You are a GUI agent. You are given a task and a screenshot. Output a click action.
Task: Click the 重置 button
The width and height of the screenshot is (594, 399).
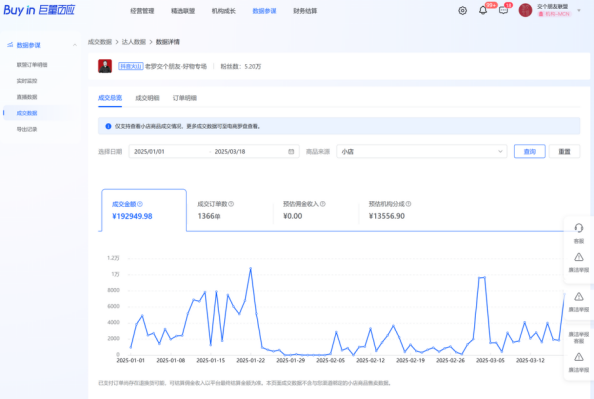click(564, 152)
